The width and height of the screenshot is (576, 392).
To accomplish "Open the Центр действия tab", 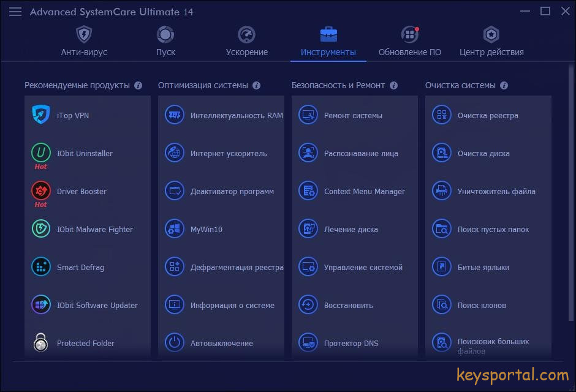I will [x=491, y=42].
